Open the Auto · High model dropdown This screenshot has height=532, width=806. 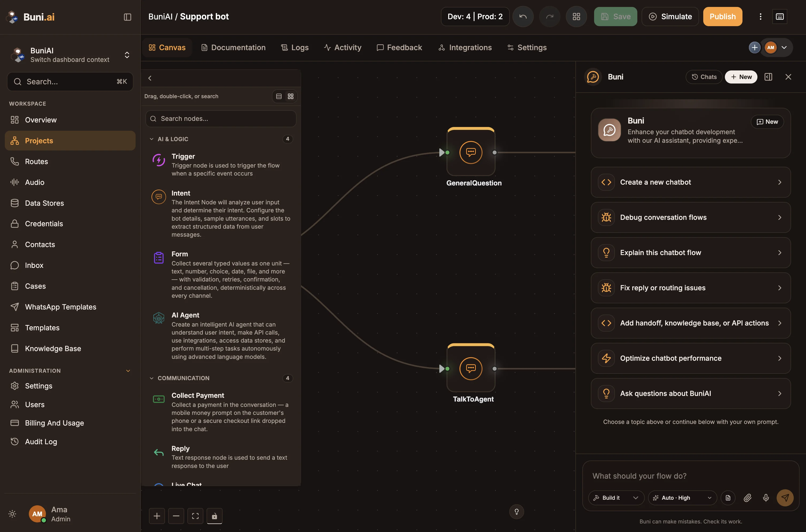pos(682,498)
